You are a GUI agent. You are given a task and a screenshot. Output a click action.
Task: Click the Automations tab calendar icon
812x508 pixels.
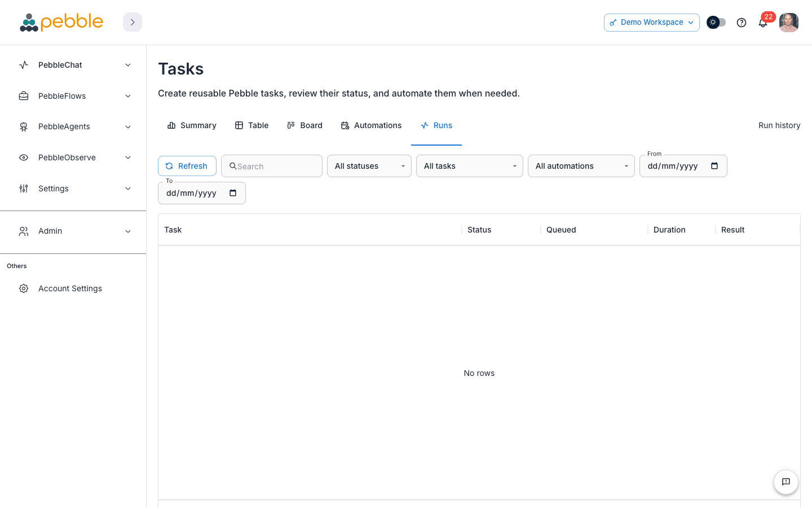point(345,125)
